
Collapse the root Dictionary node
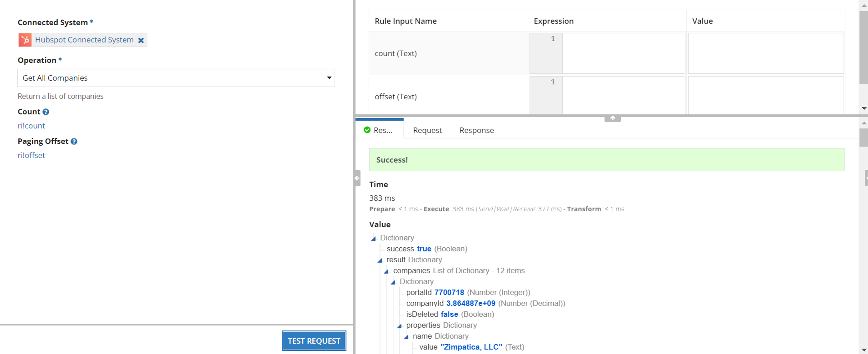pyautogui.click(x=373, y=238)
